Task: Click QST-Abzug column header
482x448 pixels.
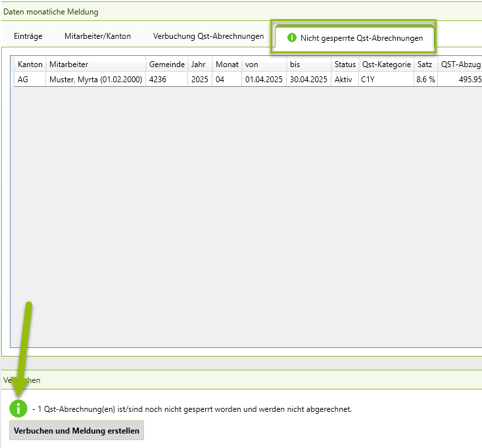Action: (460, 64)
